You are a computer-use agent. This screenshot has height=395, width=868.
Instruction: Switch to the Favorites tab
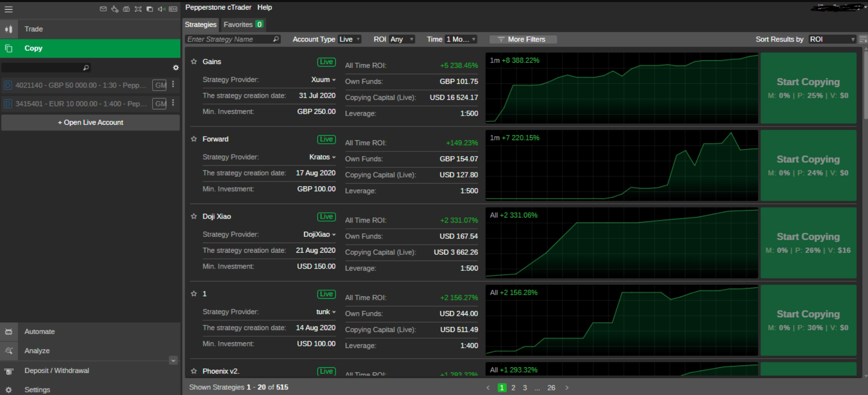244,25
